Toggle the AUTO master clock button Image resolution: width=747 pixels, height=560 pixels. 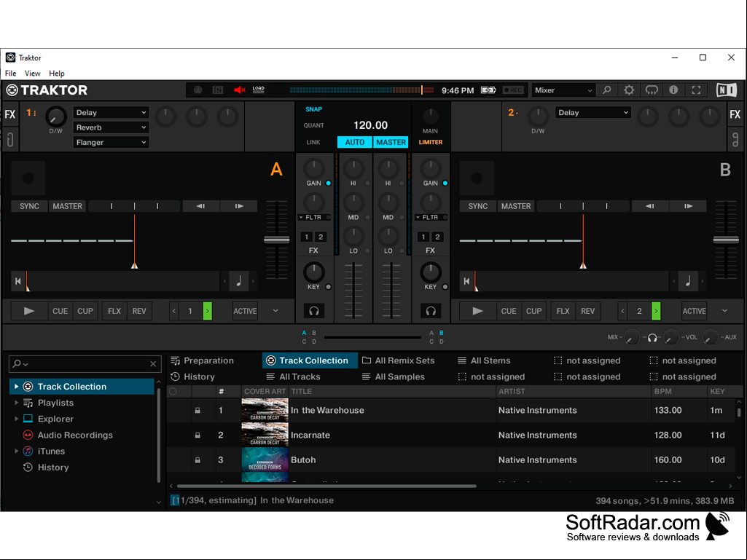click(x=354, y=143)
